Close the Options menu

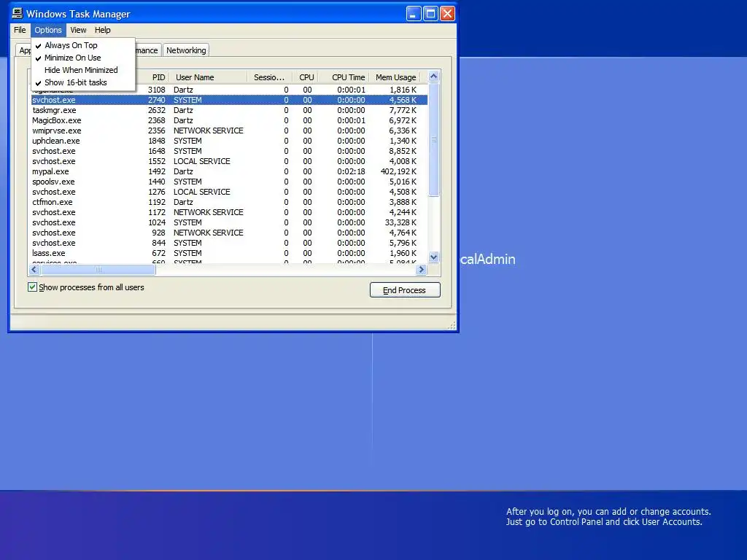coord(48,30)
